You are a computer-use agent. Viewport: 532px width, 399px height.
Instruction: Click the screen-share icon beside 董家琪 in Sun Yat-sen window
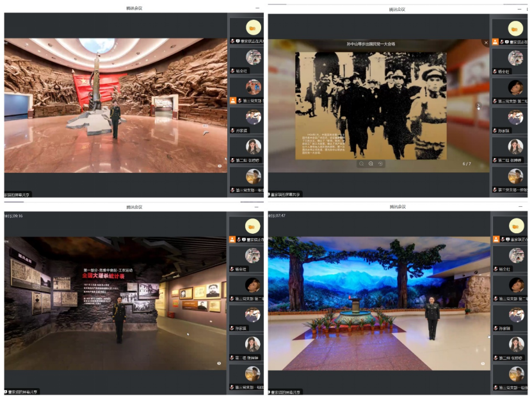[506, 42]
